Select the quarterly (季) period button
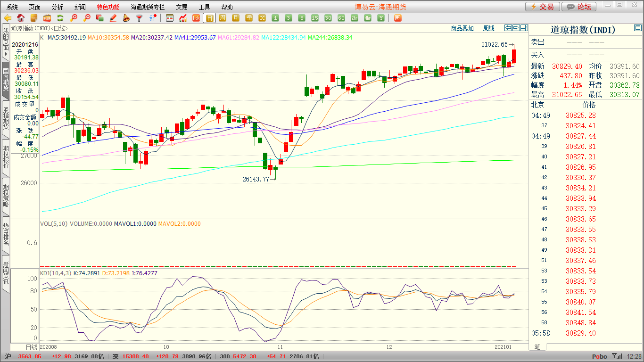Viewport: 644px width, 362px height. (x=249, y=18)
